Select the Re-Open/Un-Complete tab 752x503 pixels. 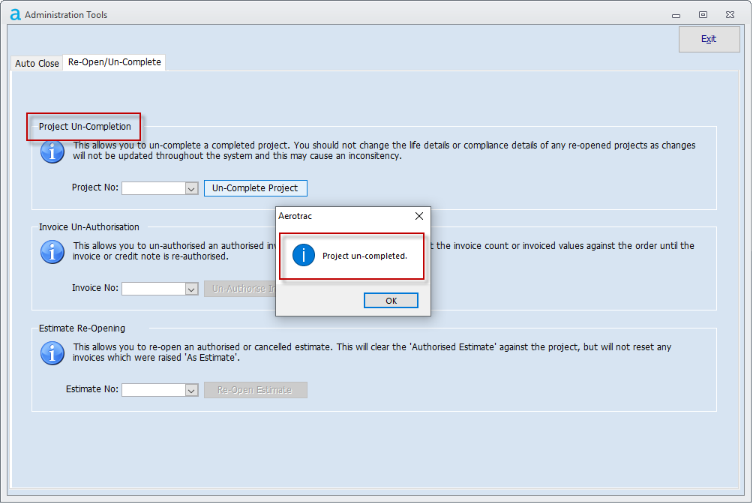click(113, 62)
